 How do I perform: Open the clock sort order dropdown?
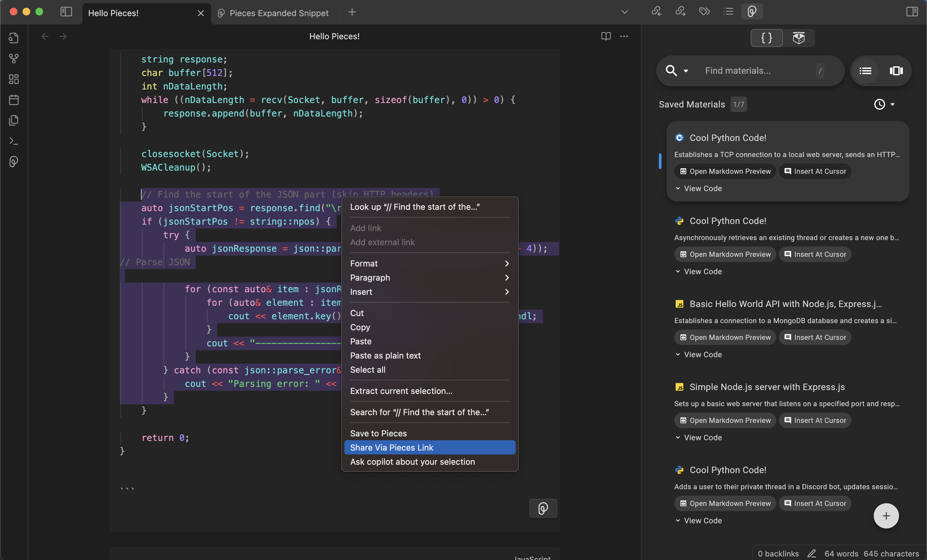(x=884, y=104)
